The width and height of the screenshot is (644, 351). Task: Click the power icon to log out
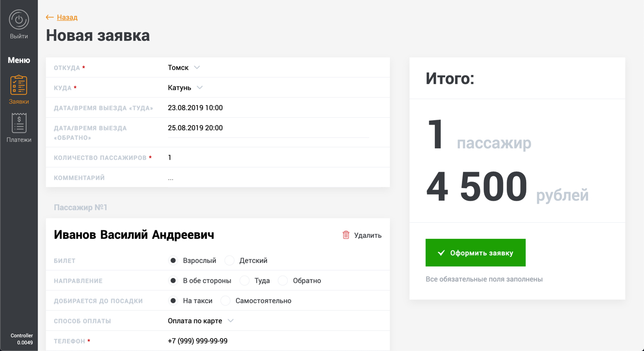point(19,20)
